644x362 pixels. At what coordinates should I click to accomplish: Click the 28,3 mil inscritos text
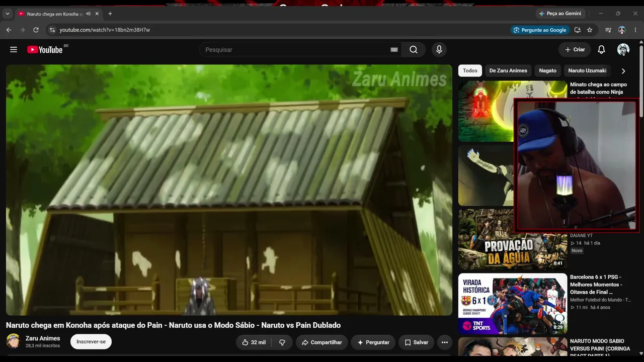(x=43, y=346)
